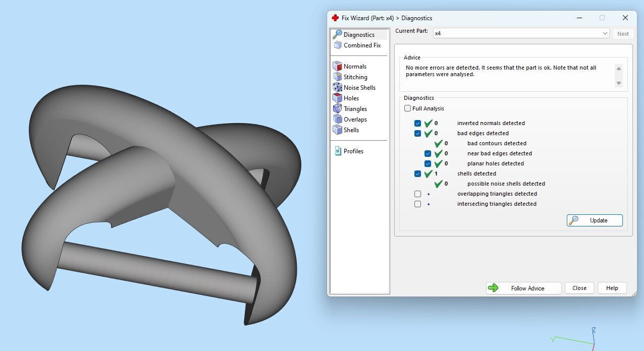
Task: Select the Shells icon
Action: (x=337, y=130)
